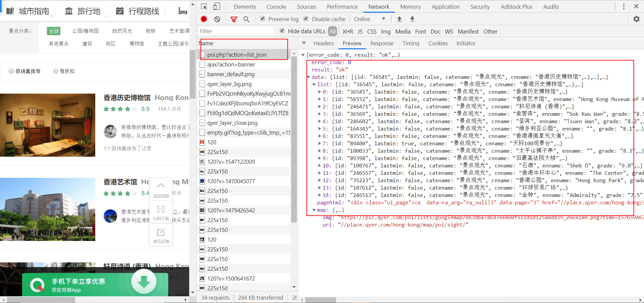
Task: Uncheck the Disable cache checkbox
Action: (x=306, y=19)
